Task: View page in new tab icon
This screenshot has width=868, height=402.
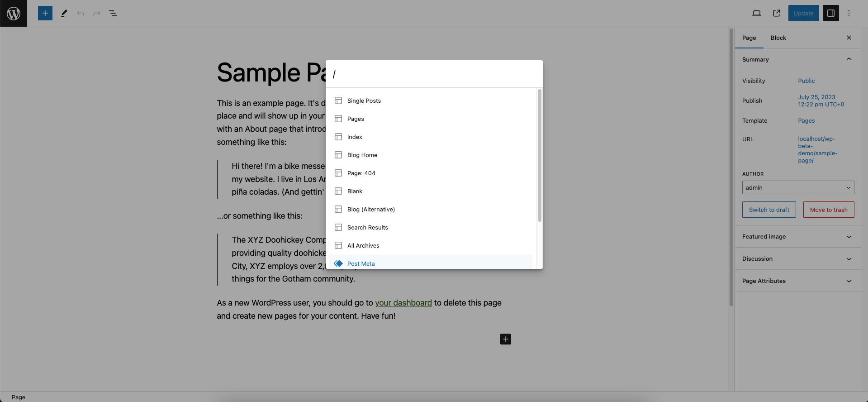Action: 777,13
